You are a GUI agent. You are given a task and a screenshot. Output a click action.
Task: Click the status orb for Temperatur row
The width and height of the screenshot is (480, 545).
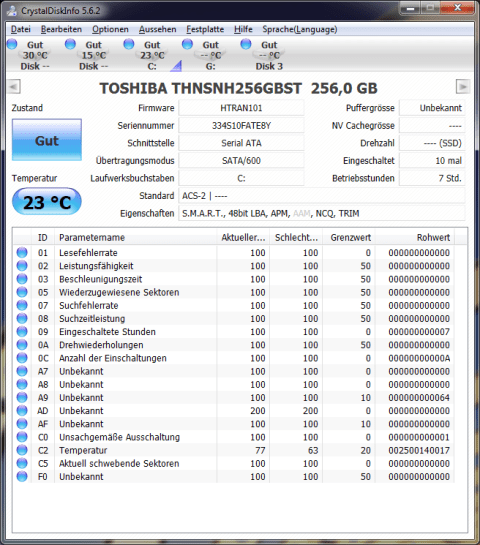22,450
